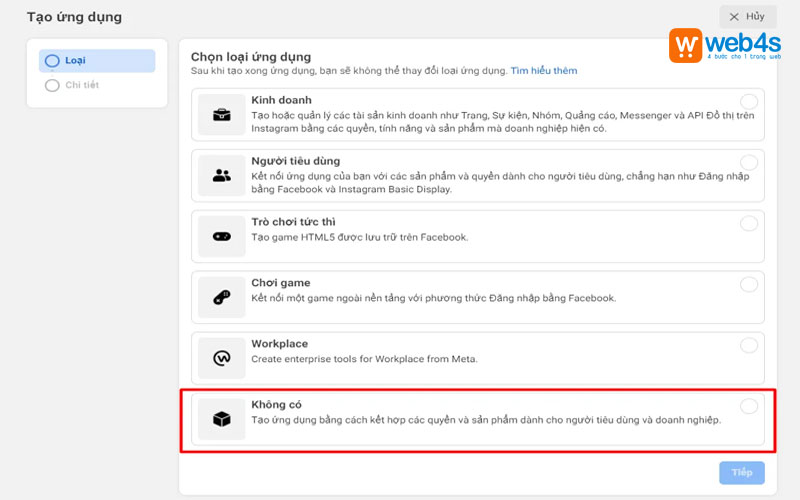Screen dimensions: 800x500
Task: Click the people icon for Người tiêu dùng
Action: [222, 175]
